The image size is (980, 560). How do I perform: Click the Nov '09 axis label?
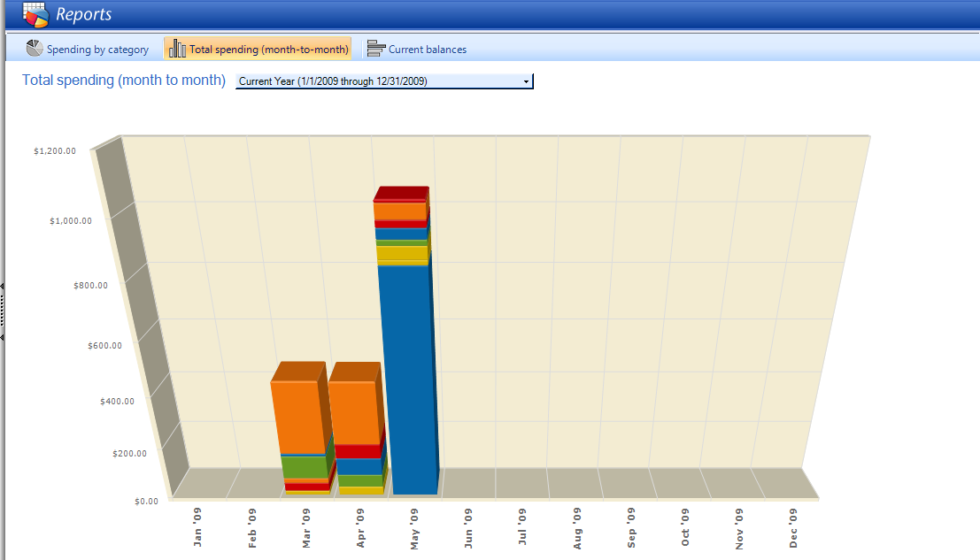(x=739, y=529)
